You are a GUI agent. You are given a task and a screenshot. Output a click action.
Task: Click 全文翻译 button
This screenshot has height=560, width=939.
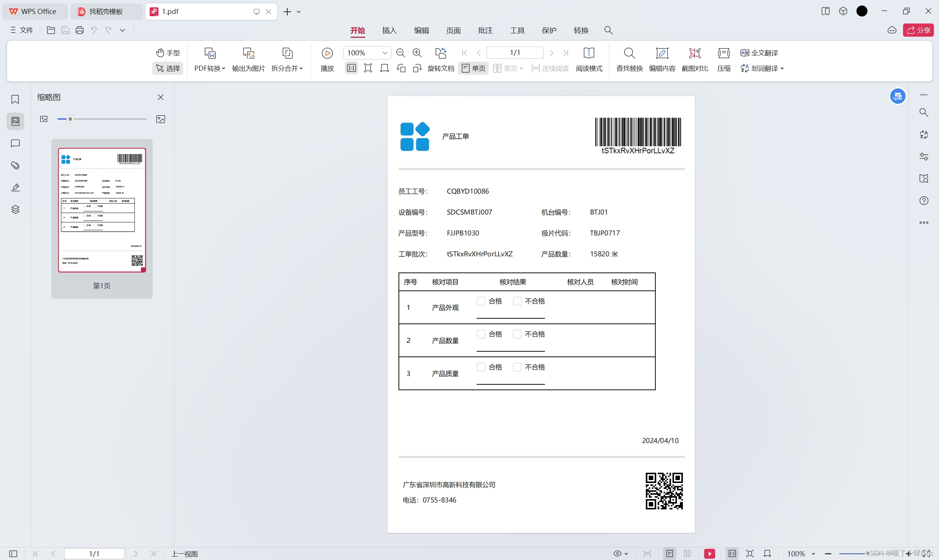point(759,53)
